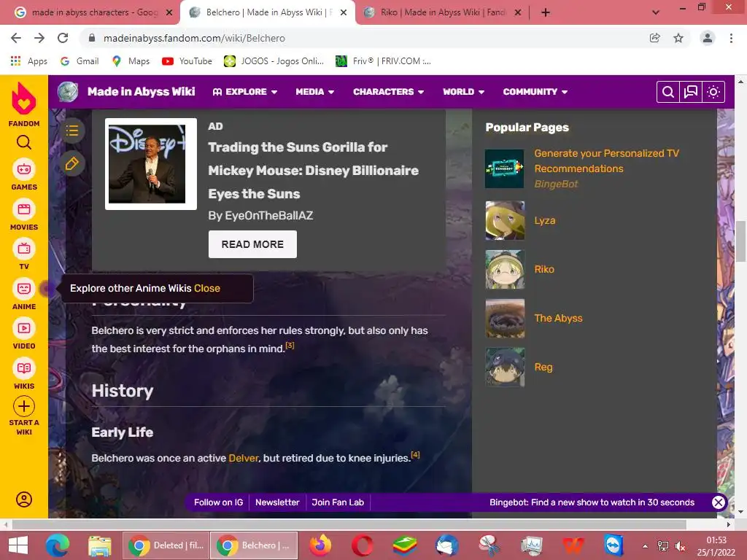Image resolution: width=747 pixels, height=560 pixels.
Task: Click the taskbar volume icon
Action: tap(681, 546)
